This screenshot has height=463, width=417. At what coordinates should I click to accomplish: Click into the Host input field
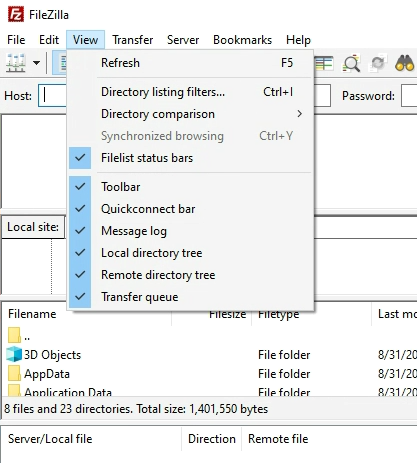[x=53, y=96]
